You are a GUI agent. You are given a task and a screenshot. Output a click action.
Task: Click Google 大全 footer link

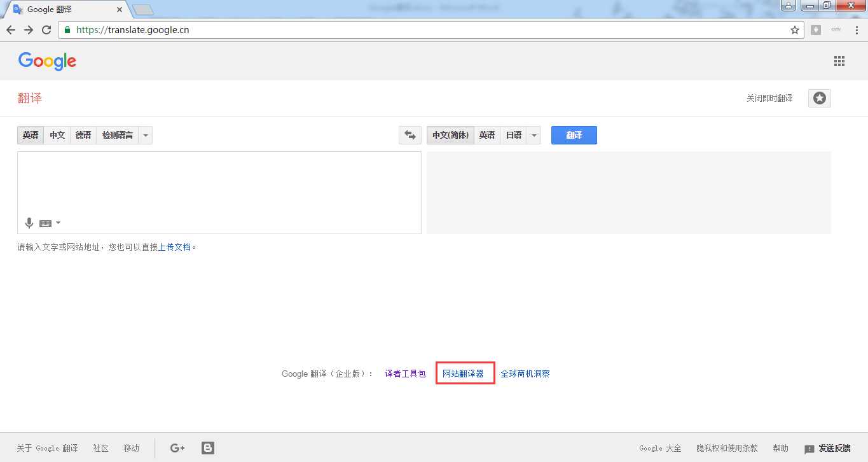[660, 448]
